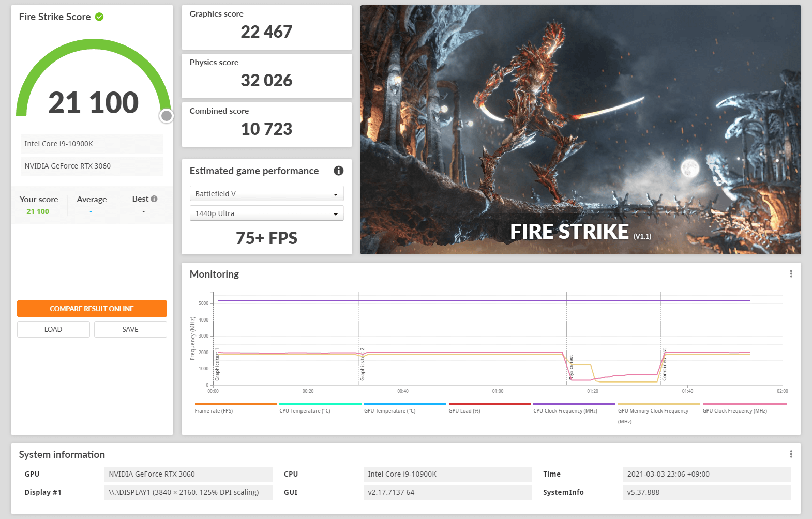The image size is (812, 519).
Task: Click the Intel Core i9-10900K score-panel field
Action: click(92, 144)
